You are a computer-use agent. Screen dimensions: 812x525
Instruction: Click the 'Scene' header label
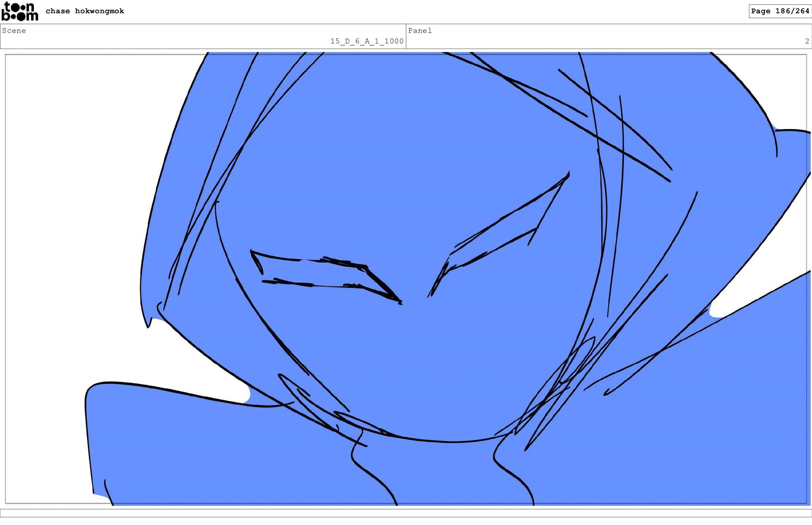14,30
